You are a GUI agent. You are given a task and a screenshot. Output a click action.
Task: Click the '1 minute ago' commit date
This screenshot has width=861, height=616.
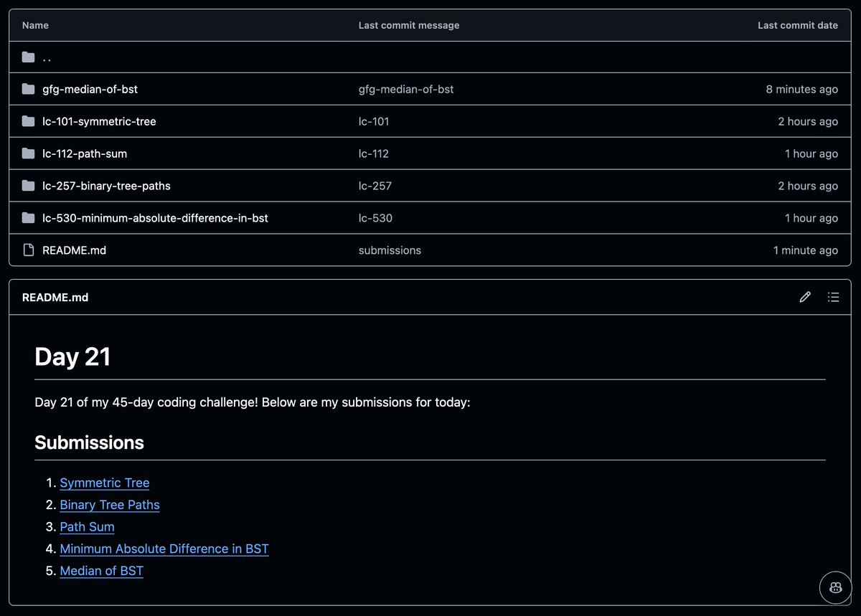click(x=805, y=250)
